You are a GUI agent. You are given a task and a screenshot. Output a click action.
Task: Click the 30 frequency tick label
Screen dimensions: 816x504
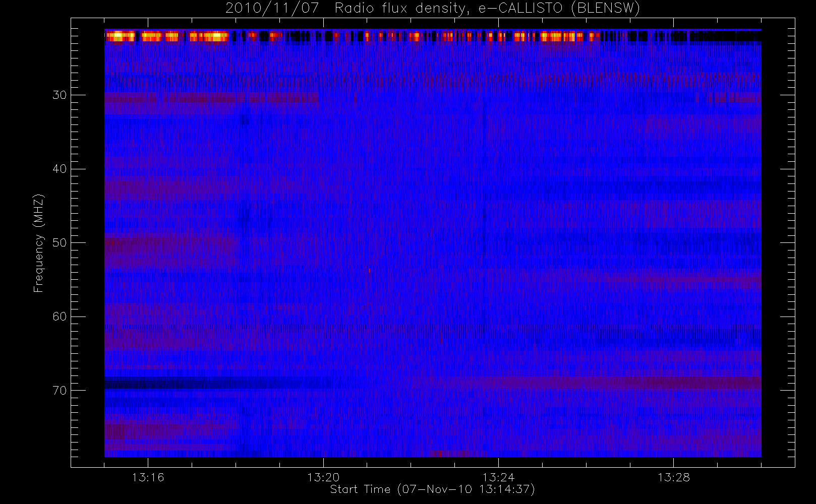tap(60, 95)
